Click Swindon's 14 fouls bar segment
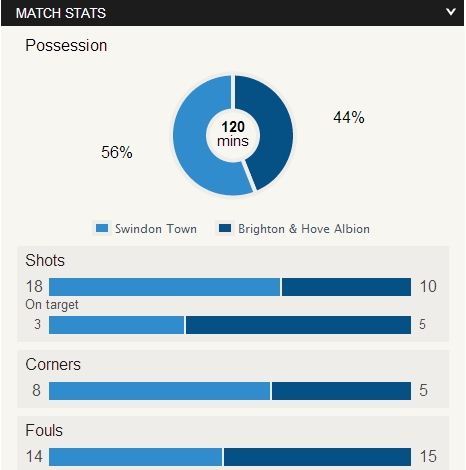Screen dimensions: 466x470 pos(135,457)
